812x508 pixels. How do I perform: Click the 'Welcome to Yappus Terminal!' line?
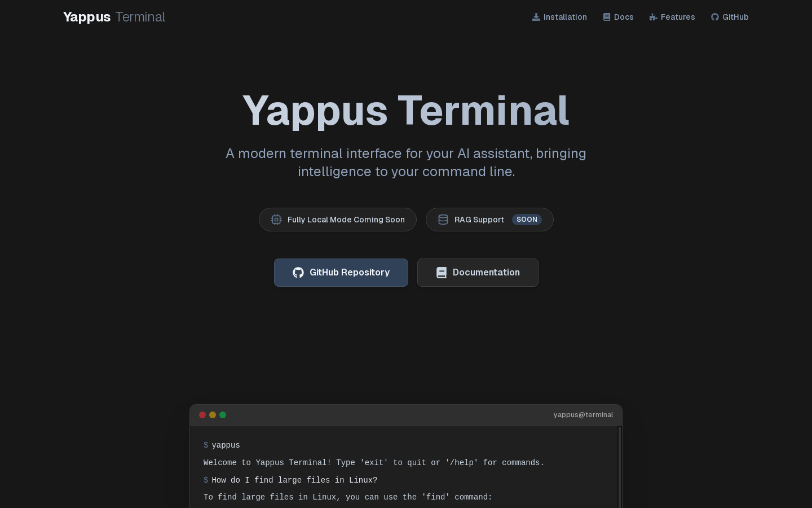(x=374, y=463)
